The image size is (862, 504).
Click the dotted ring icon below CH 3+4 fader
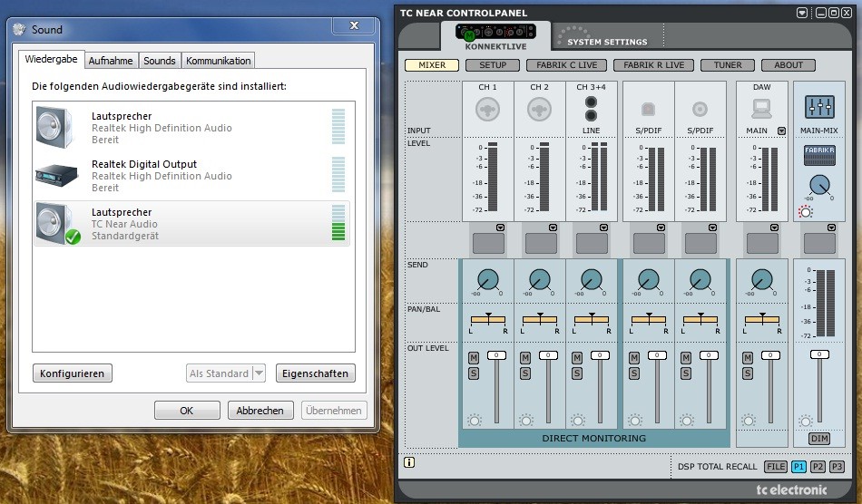pyautogui.click(x=578, y=421)
